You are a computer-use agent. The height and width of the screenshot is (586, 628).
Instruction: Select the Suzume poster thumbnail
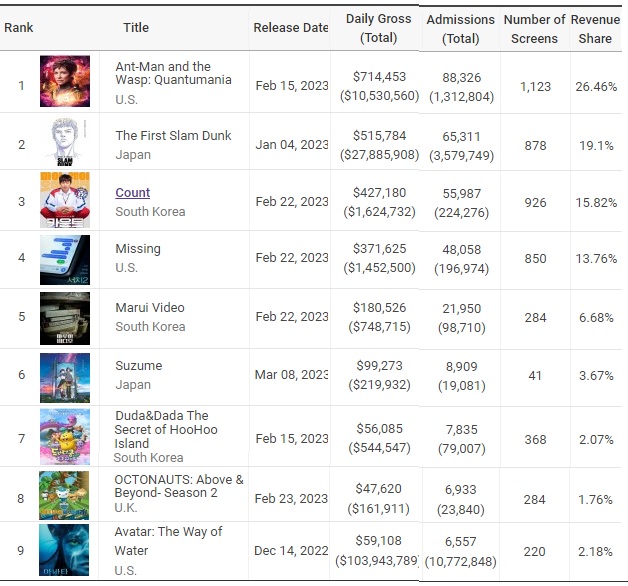click(x=65, y=378)
